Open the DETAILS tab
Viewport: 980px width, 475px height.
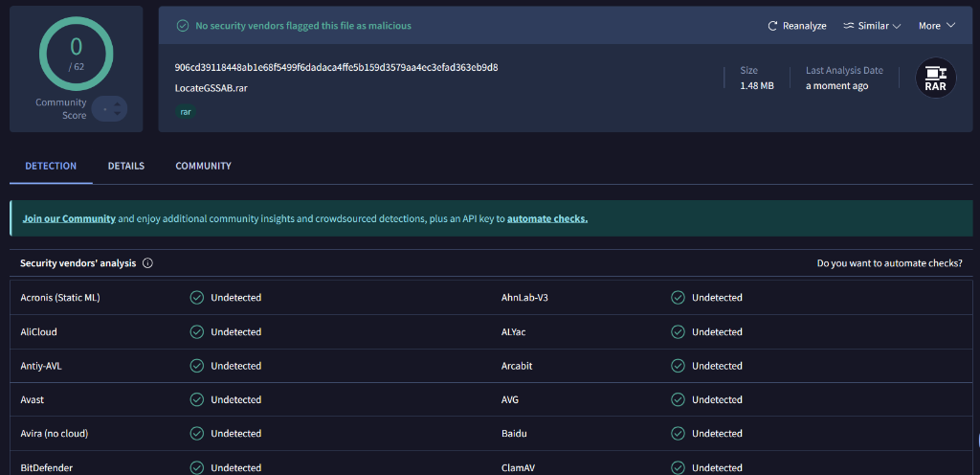126,166
